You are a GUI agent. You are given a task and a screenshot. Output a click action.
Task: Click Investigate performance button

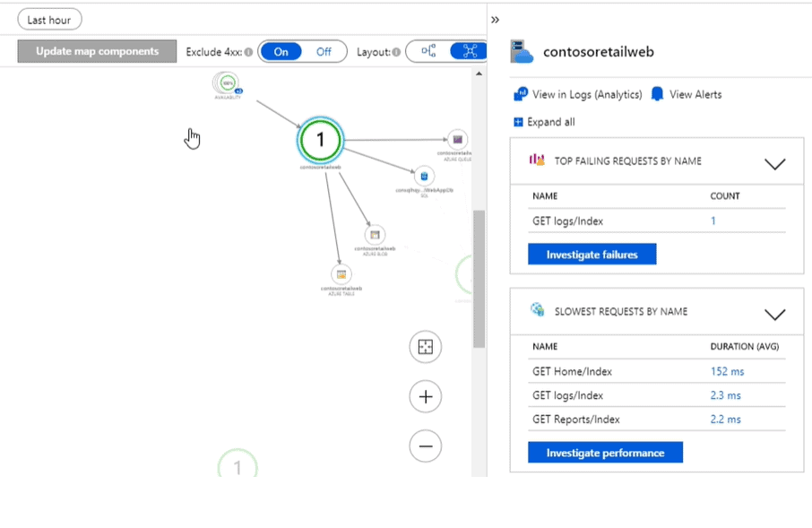[x=605, y=453]
